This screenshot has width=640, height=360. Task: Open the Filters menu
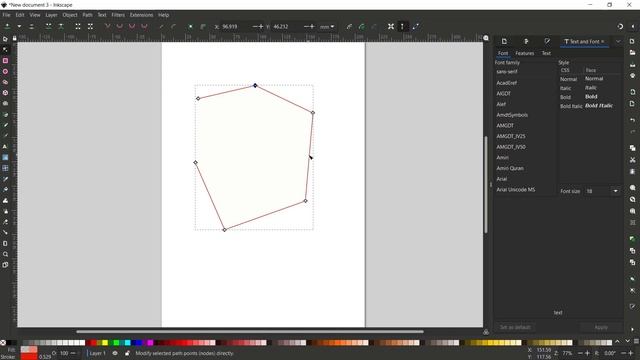(118, 15)
